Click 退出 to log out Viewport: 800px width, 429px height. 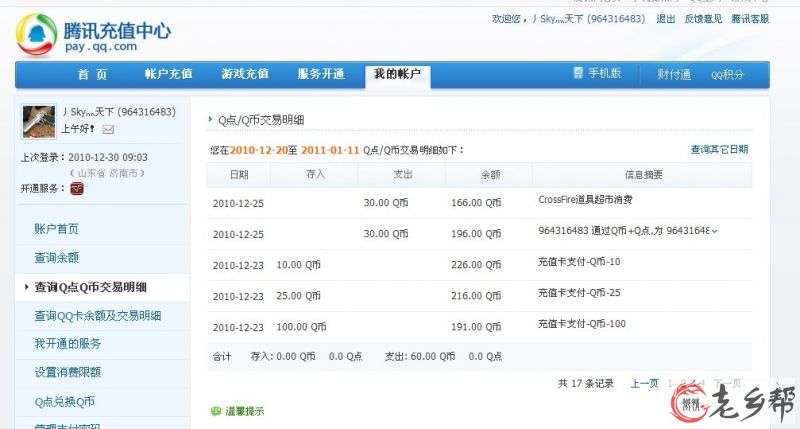[x=665, y=19]
